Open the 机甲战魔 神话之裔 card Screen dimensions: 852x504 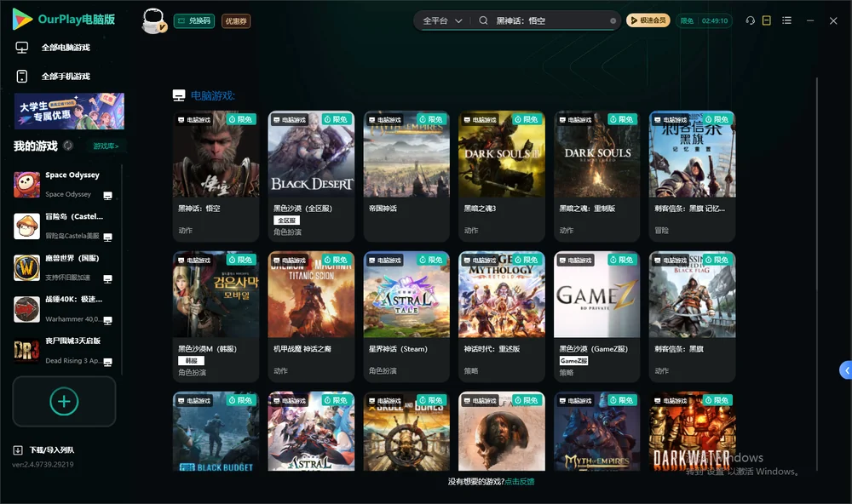311,317
